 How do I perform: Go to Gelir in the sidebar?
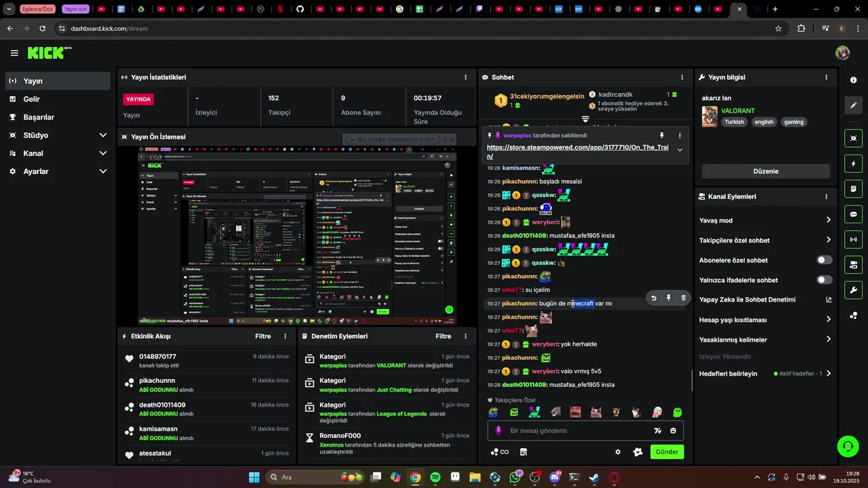57,99
